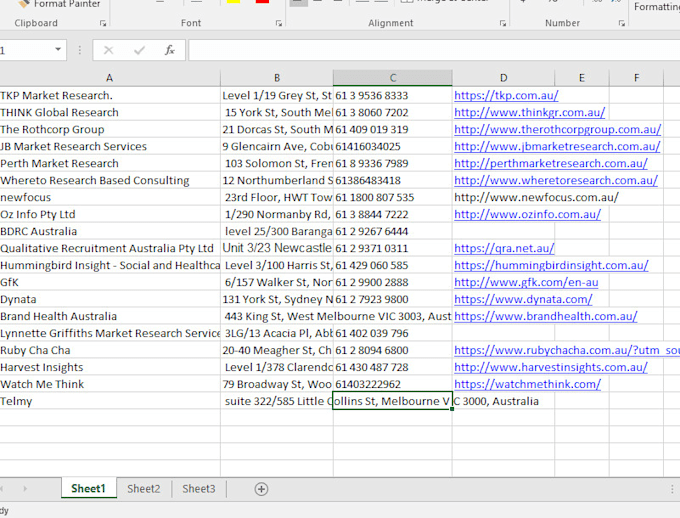Select the cell 'BDRC Australia'
The width and height of the screenshot is (680, 518).
pos(110,231)
